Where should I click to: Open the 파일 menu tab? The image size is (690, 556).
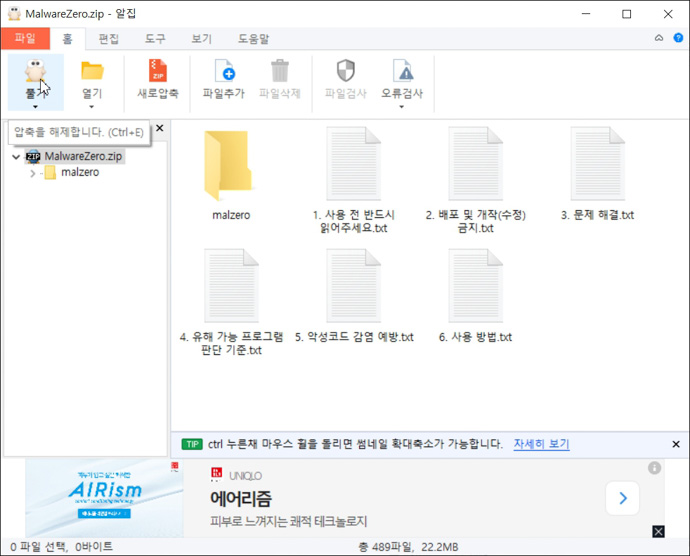(x=25, y=38)
